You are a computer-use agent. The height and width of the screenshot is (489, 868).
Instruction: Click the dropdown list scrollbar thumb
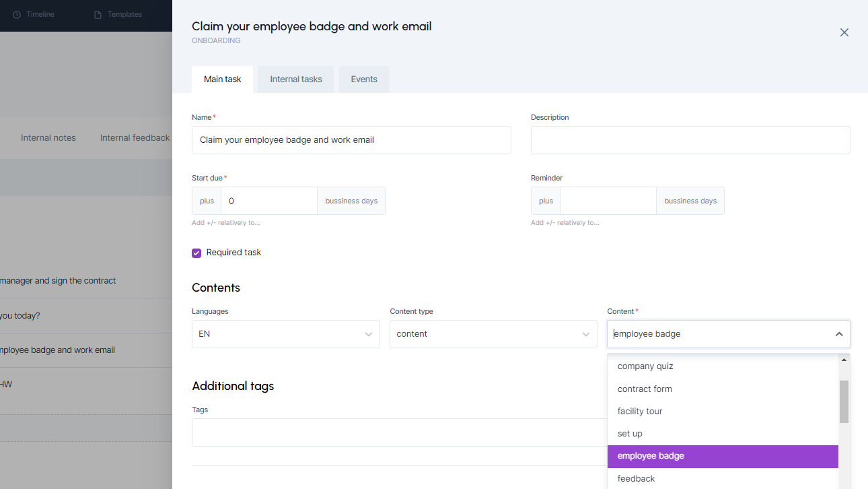844,401
